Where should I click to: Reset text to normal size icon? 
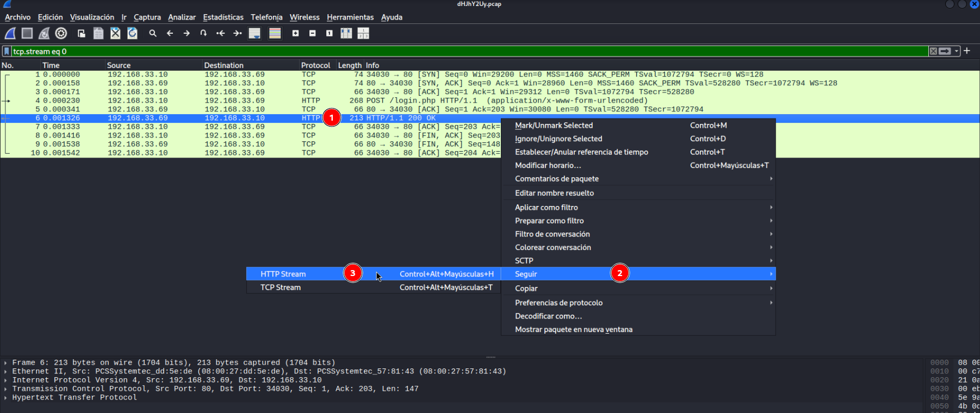click(x=329, y=33)
